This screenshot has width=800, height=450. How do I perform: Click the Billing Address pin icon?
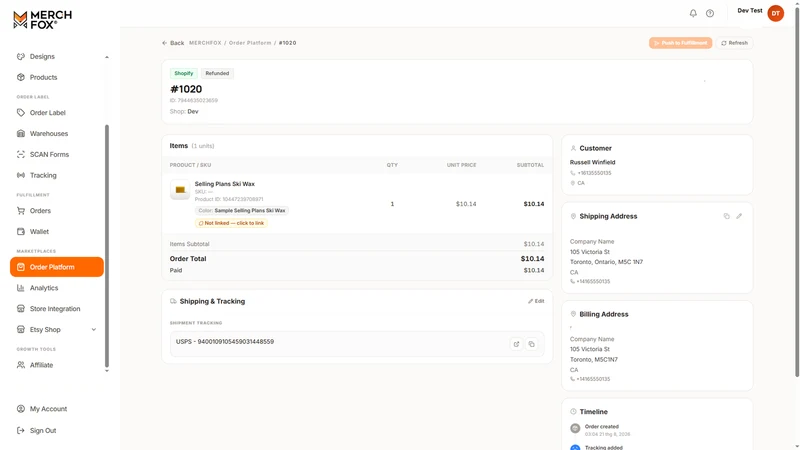coord(573,314)
